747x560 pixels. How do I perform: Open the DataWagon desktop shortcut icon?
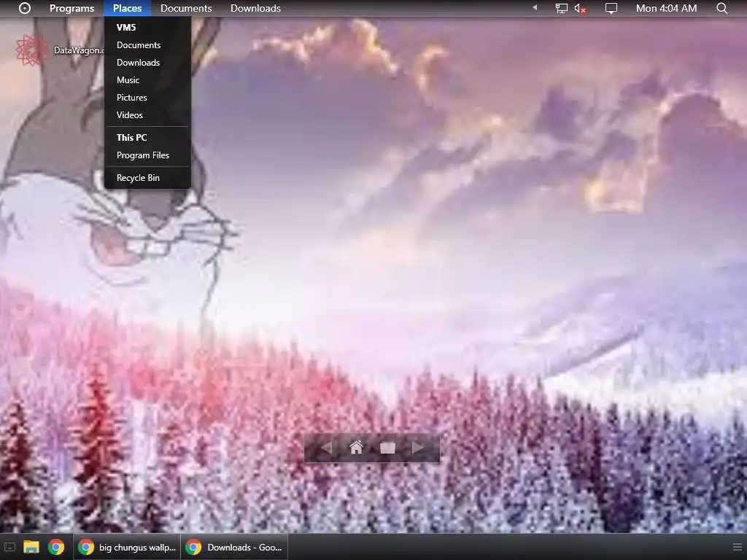[x=32, y=50]
